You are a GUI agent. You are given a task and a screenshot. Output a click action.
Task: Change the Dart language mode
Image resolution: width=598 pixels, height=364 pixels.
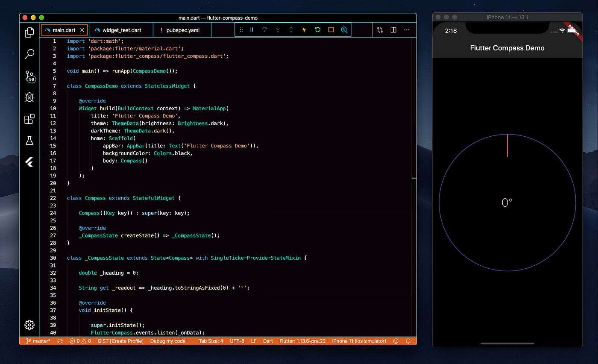268,341
